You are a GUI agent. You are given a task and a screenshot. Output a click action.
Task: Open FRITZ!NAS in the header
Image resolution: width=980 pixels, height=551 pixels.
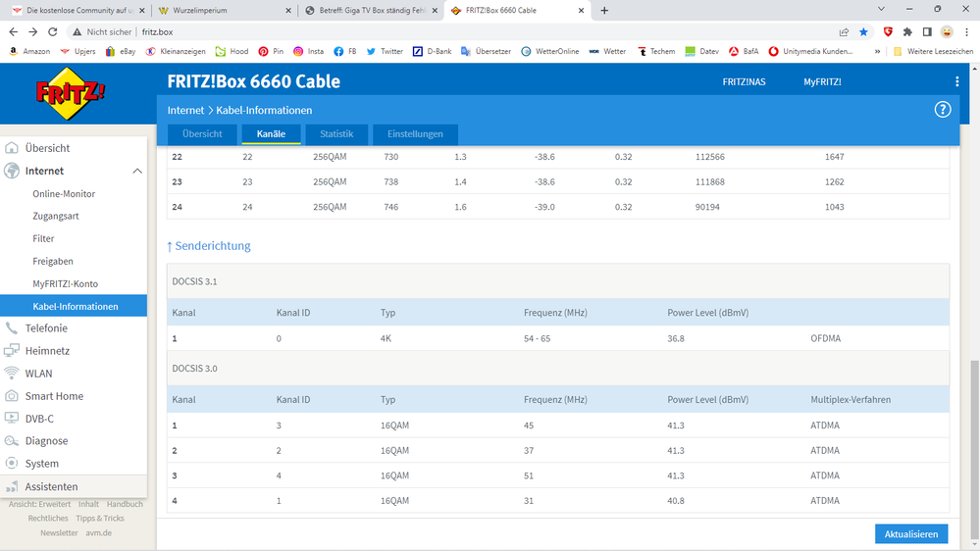[746, 82]
